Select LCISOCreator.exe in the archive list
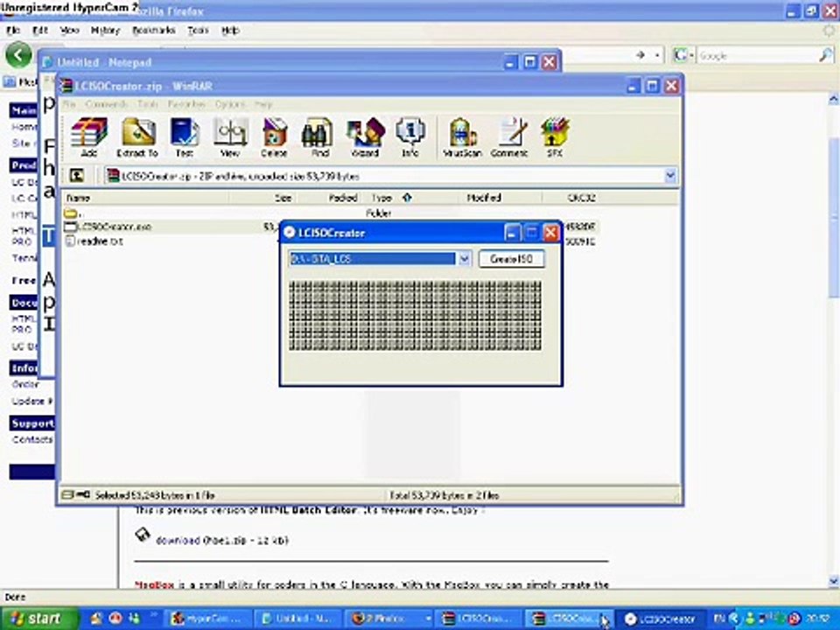This screenshot has width=840, height=630. (x=114, y=227)
